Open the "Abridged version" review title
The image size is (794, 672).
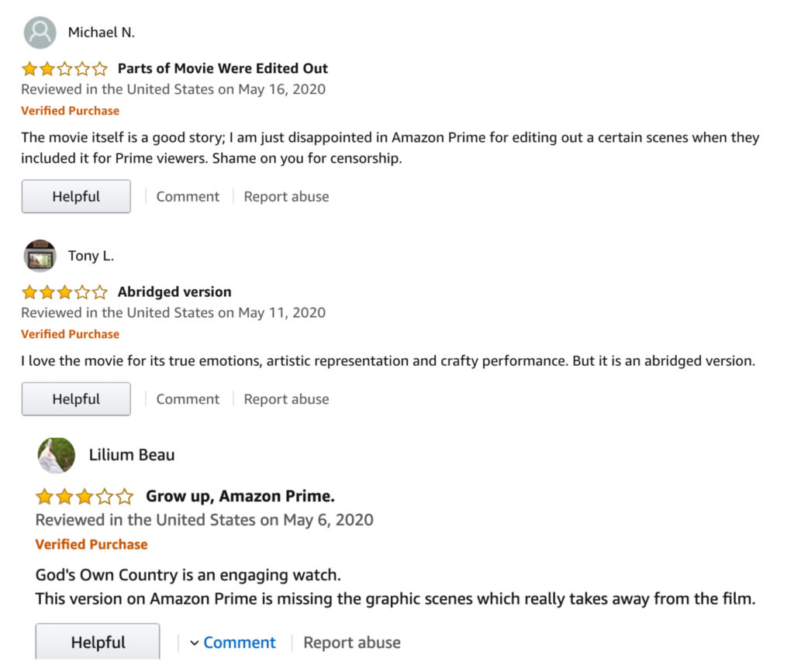click(174, 292)
